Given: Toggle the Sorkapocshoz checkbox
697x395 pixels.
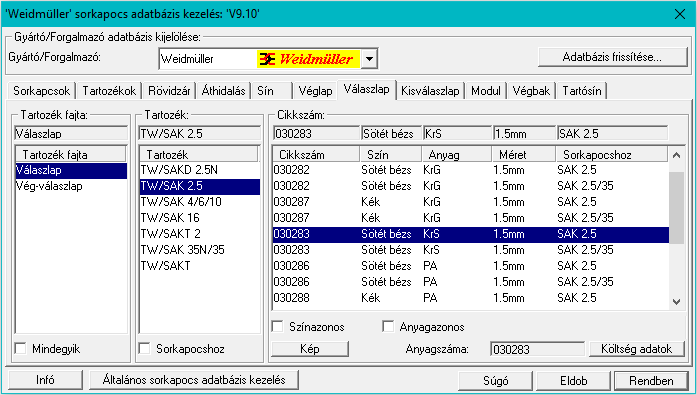Looking at the screenshot, I should coord(144,348).
